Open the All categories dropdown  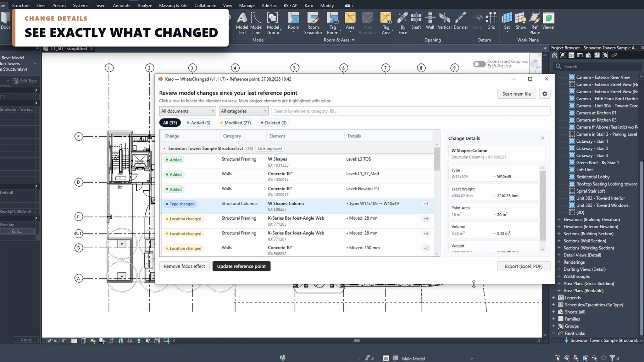[x=244, y=111]
